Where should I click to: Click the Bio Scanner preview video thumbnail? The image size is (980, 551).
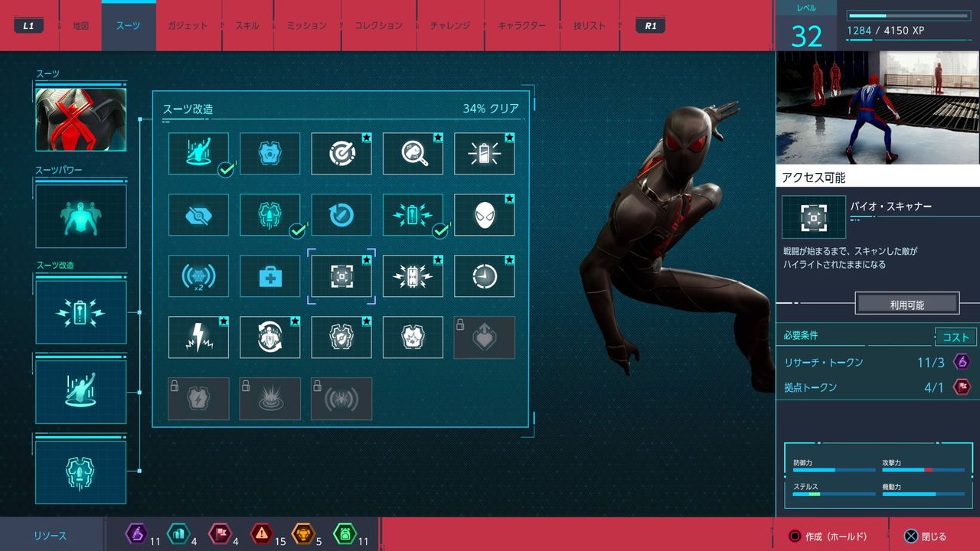(x=877, y=108)
